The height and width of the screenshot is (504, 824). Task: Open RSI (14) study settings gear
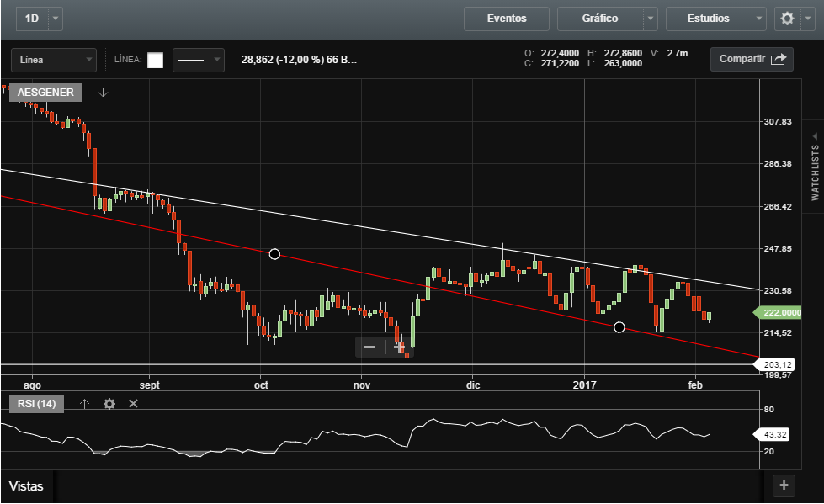click(x=109, y=404)
